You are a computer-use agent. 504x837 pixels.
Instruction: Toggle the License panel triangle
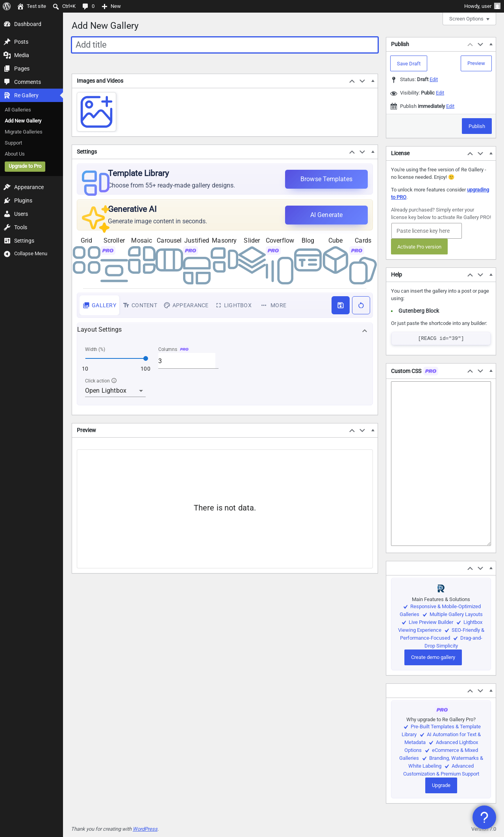pos(491,153)
